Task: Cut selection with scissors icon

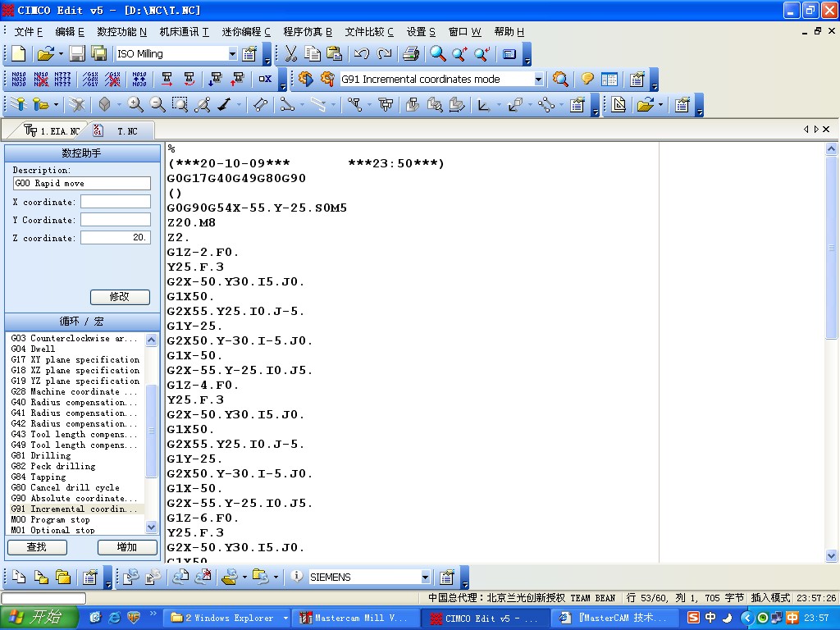Action: click(x=291, y=53)
